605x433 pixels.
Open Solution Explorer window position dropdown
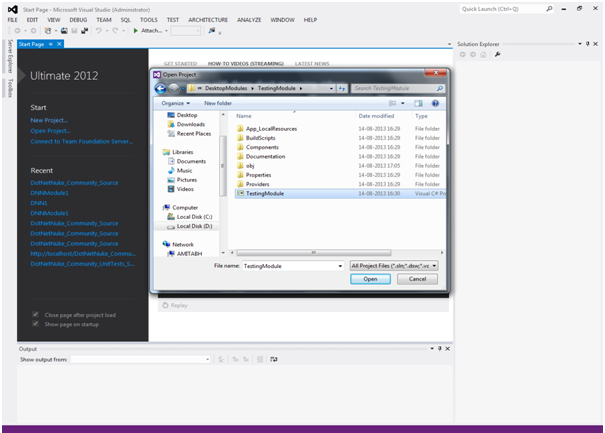click(580, 44)
